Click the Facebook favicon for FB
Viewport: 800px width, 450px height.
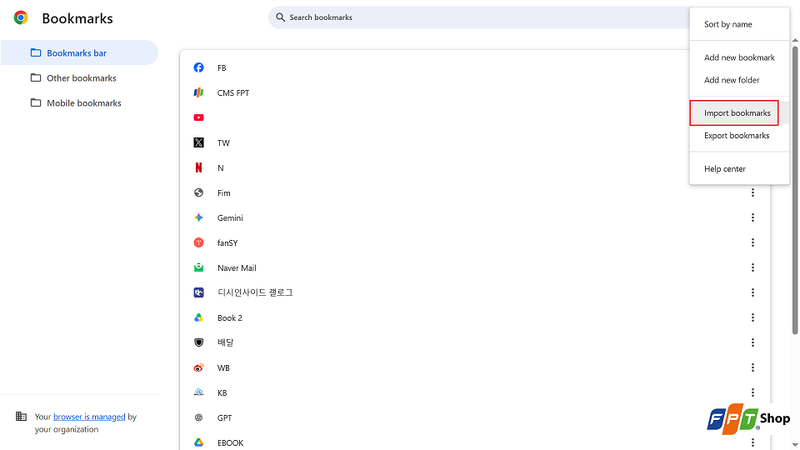pyautogui.click(x=198, y=68)
